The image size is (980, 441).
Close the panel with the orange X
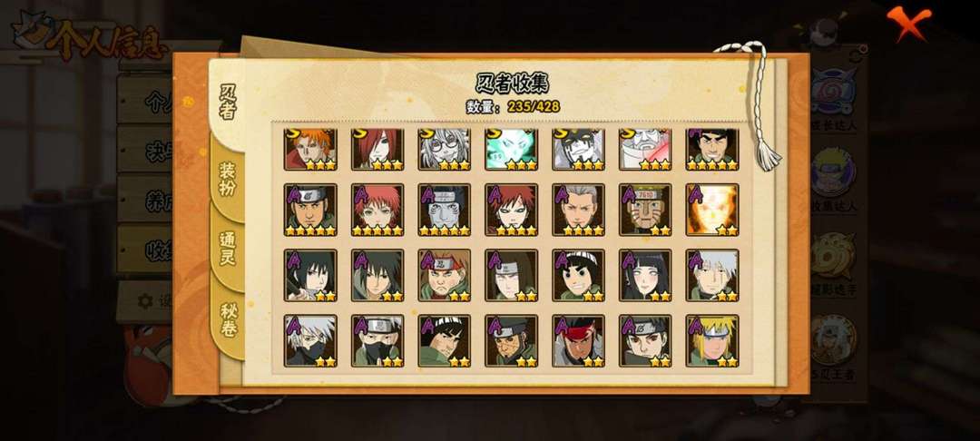click(x=908, y=23)
